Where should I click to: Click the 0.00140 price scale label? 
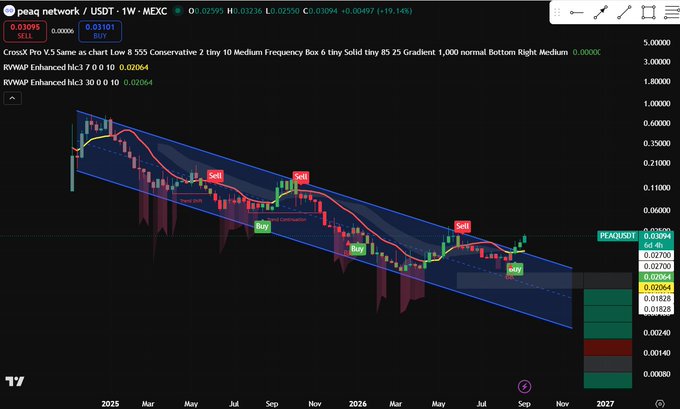coord(657,353)
